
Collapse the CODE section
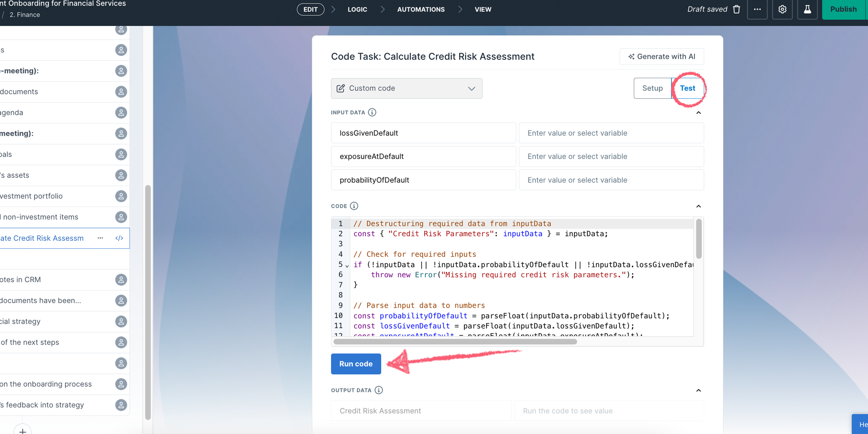698,206
